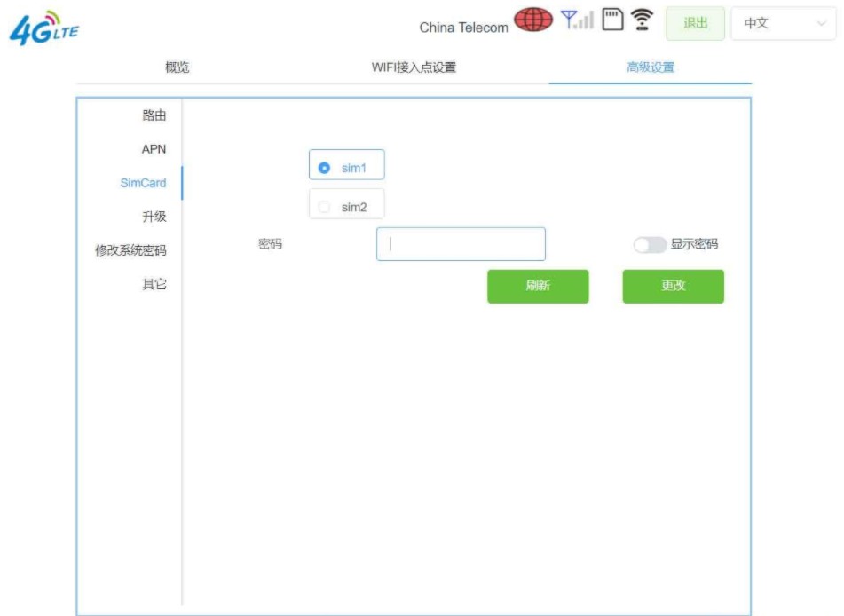Select the sim2 radio button
The width and height of the screenshot is (844, 616).
tap(325, 207)
